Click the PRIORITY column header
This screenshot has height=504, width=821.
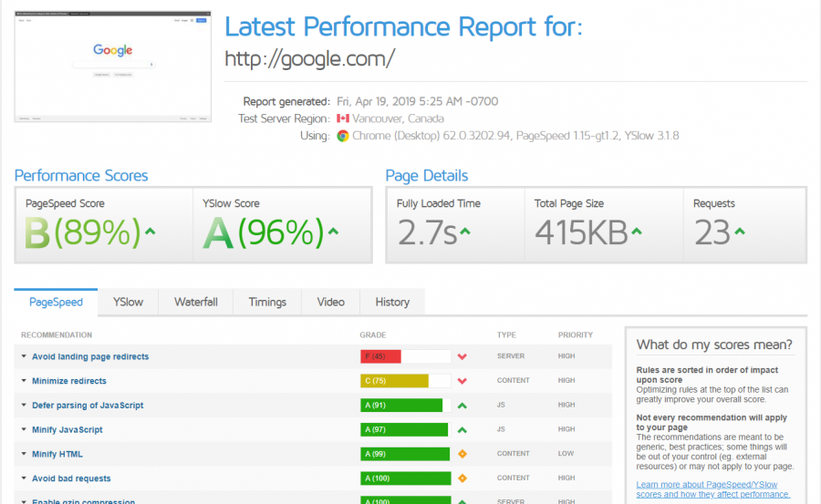(576, 335)
